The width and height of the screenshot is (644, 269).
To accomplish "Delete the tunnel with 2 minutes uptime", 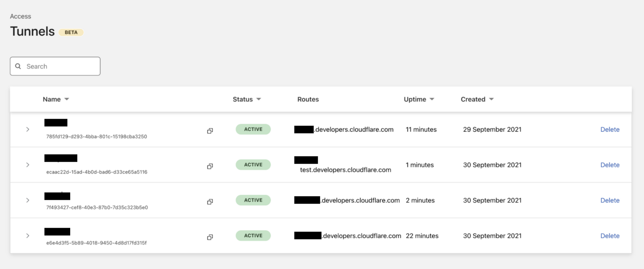I will (610, 200).
